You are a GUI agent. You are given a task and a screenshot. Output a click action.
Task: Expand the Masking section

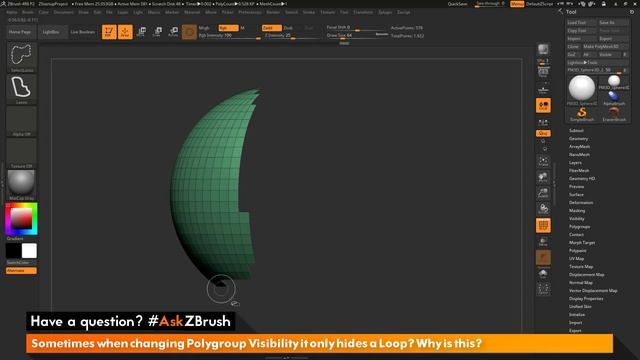click(577, 211)
